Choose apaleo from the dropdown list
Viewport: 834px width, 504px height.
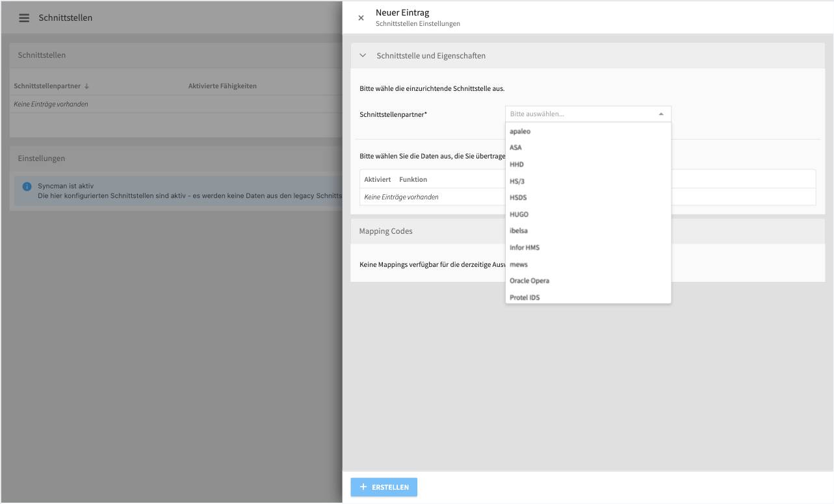tap(588, 131)
